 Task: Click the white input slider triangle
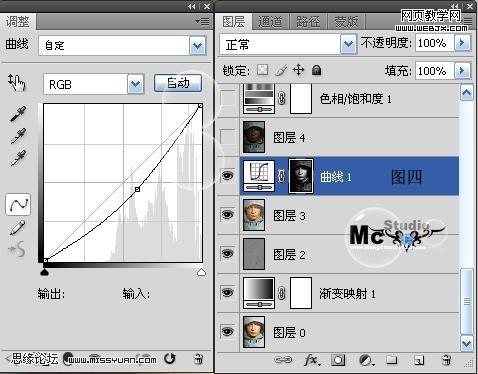[201, 272]
